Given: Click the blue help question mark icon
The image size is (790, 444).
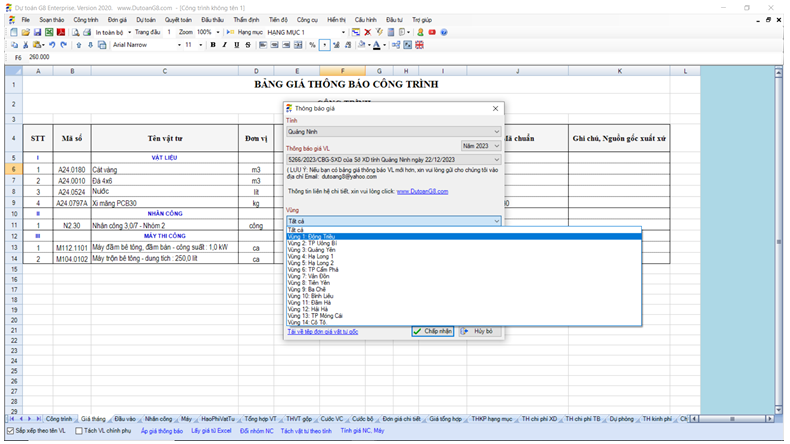Looking at the screenshot, I should tap(444, 32).
